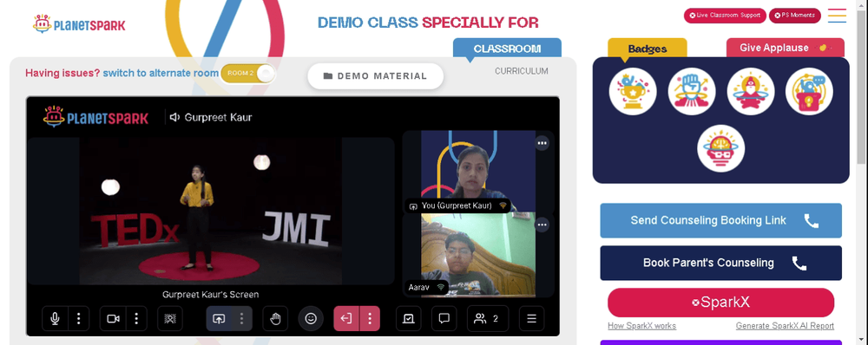Click network signal icon on Gurpreet Kaur label
868x345 pixels.
[503, 205]
